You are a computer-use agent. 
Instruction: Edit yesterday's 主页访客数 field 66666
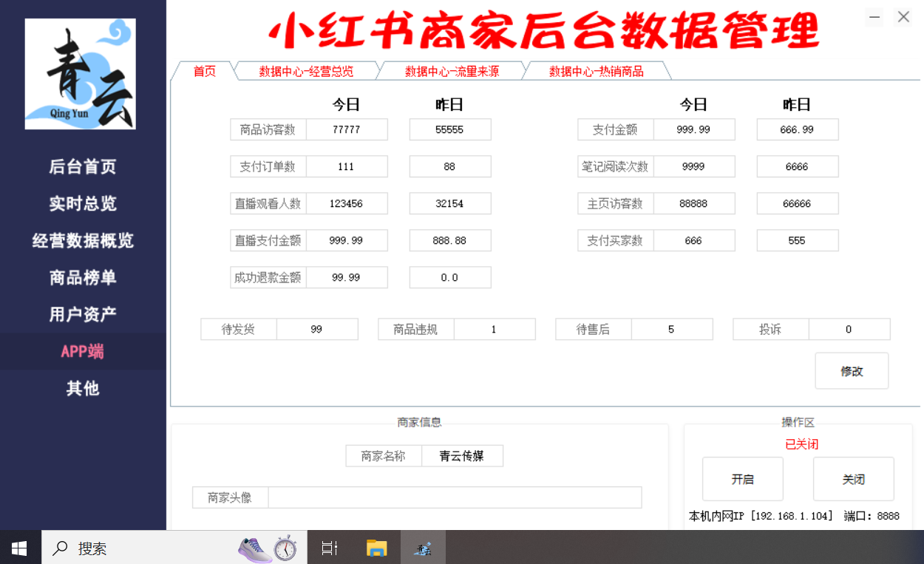coord(798,203)
